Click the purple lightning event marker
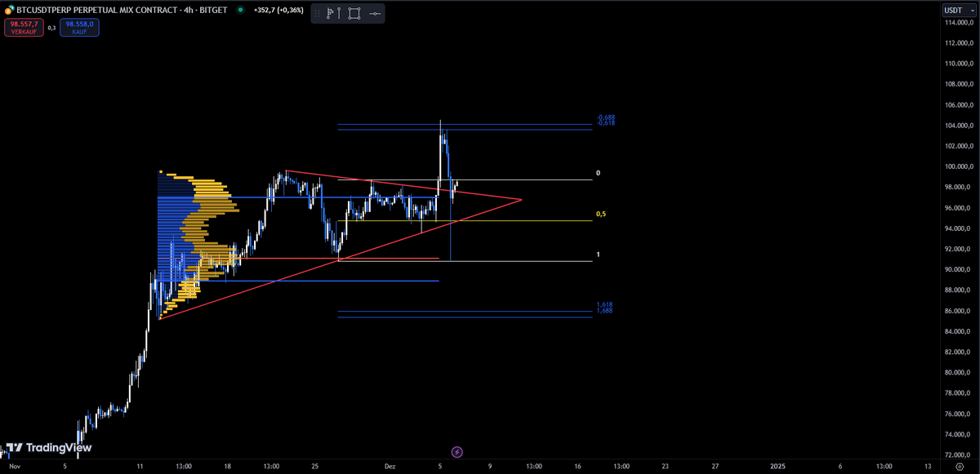Viewport: 980px width, 474px height. click(x=457, y=451)
